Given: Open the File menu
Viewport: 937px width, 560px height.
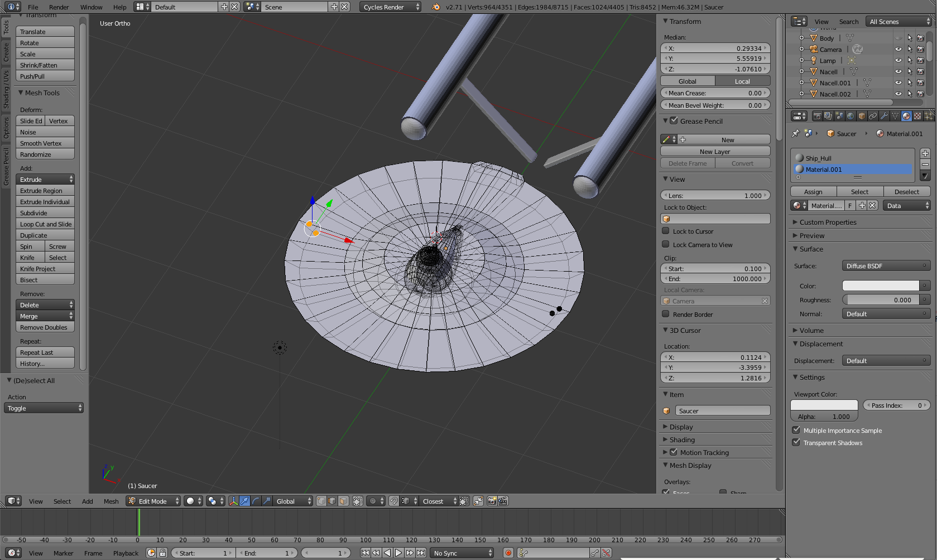Looking at the screenshot, I should point(33,7).
